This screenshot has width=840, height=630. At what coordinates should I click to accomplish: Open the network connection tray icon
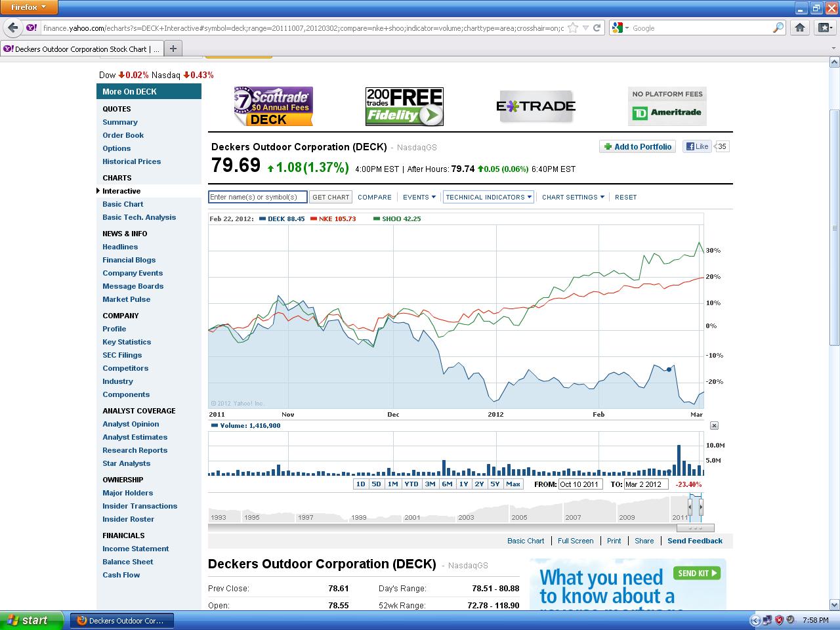pyautogui.click(x=766, y=620)
